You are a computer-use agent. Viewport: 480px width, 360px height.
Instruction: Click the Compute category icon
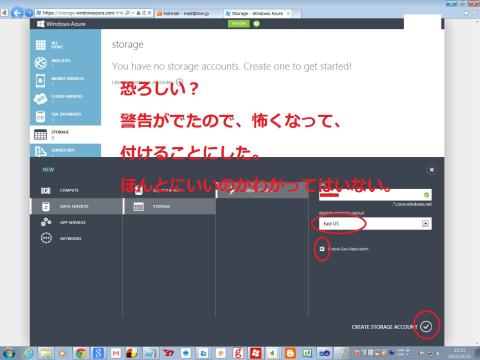click(x=46, y=190)
